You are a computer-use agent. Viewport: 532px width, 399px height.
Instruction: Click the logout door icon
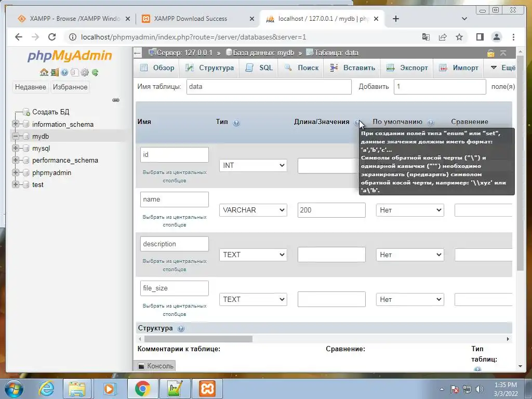coord(54,72)
